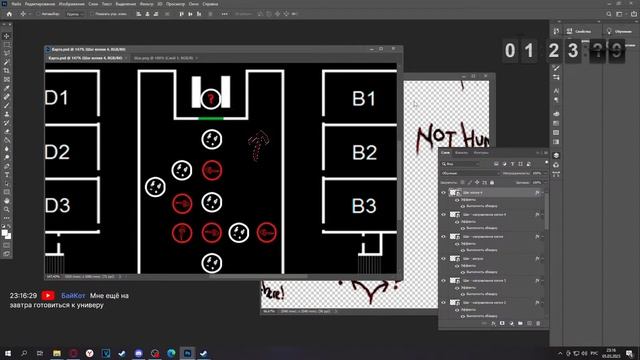Click the Home icon in options bar
The image size is (640, 360).
coord(9,14)
